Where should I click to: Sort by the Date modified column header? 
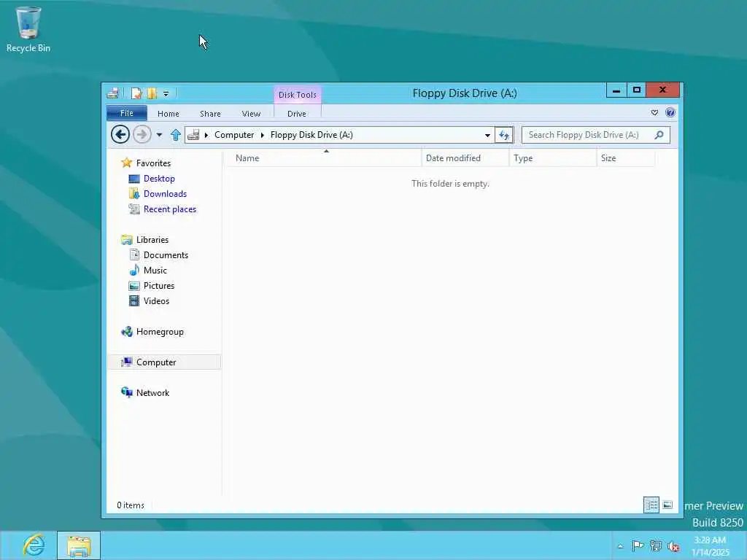pos(465,158)
